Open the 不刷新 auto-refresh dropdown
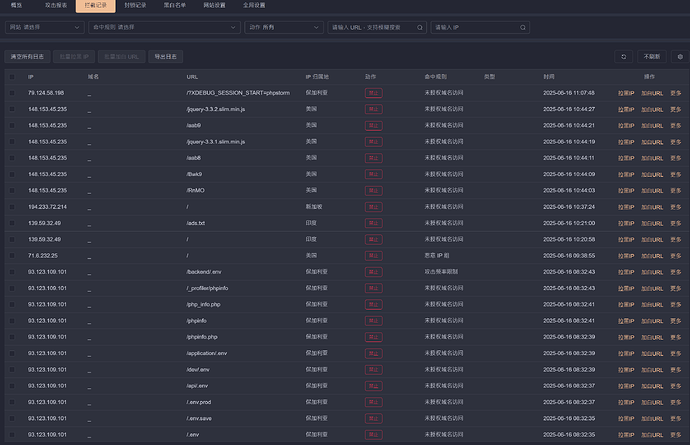The height and width of the screenshot is (445, 690). [x=651, y=57]
